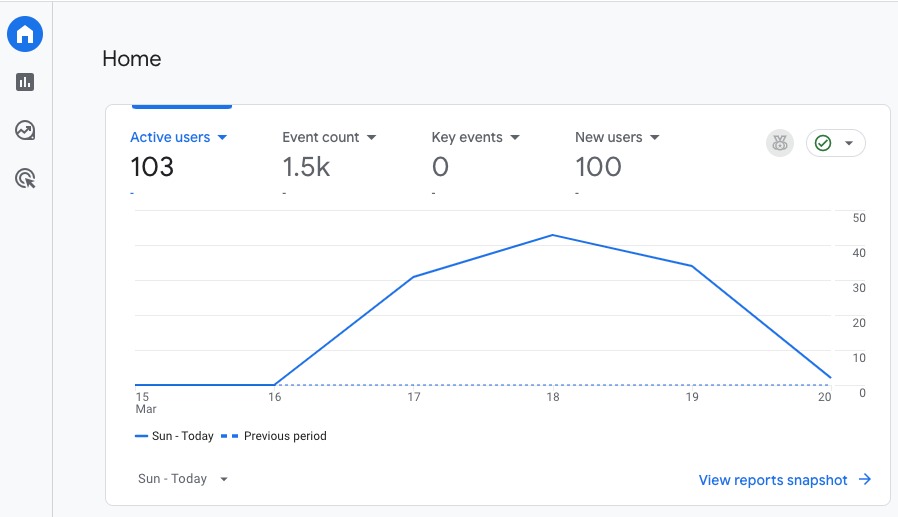The image size is (898, 517).
Task: Click the 50 y-axis label
Action: pos(859,218)
